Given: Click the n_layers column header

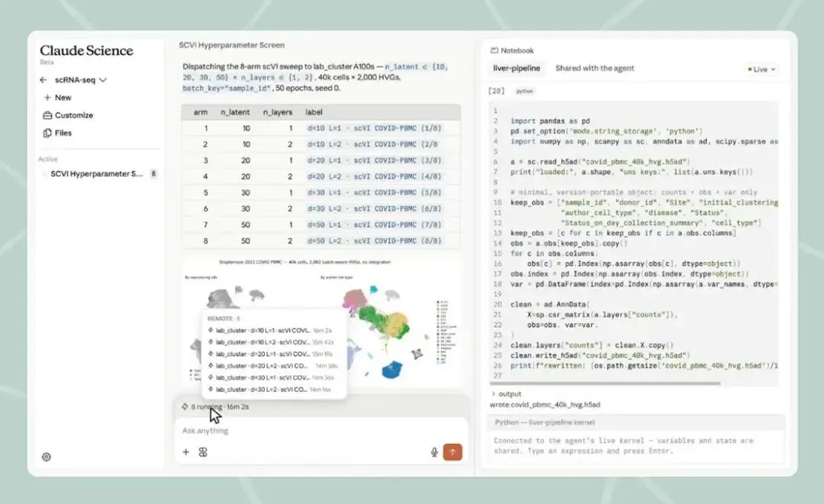Looking at the screenshot, I should (x=278, y=112).
